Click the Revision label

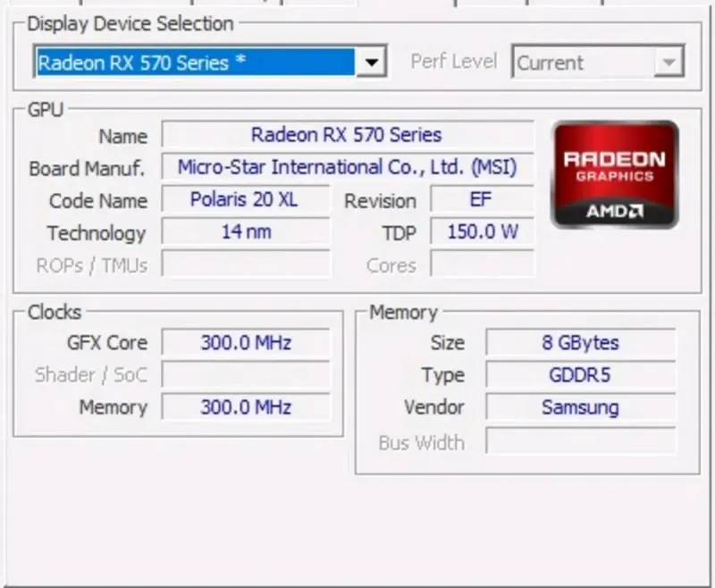pyautogui.click(x=381, y=201)
